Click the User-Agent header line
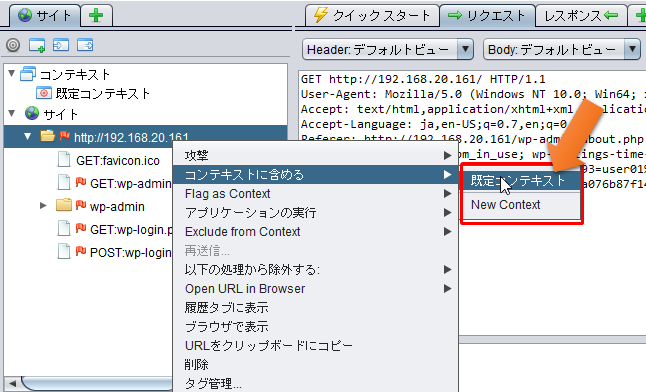Image resolution: width=646 pixels, height=392 pixels. pyautogui.click(x=473, y=94)
